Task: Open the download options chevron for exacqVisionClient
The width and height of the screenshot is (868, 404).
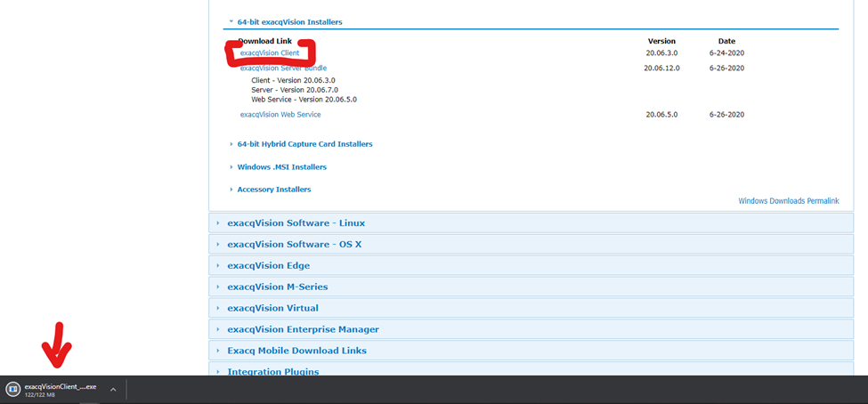Action: (112, 389)
